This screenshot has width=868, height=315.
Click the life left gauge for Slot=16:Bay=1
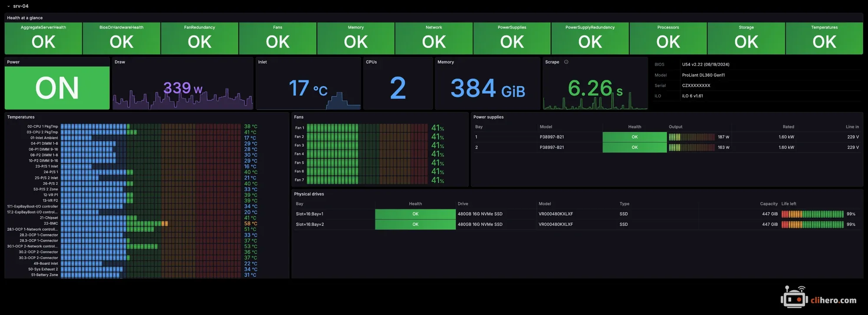(x=812, y=214)
